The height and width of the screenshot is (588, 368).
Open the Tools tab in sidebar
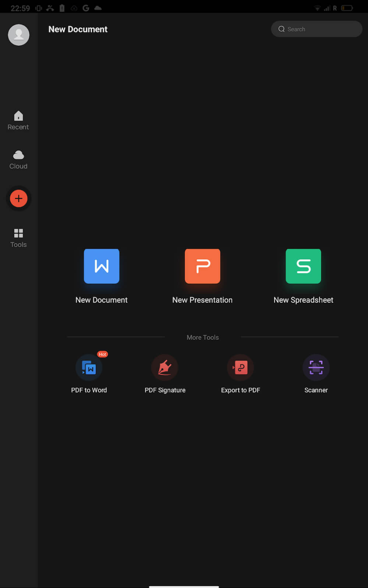pos(18,238)
